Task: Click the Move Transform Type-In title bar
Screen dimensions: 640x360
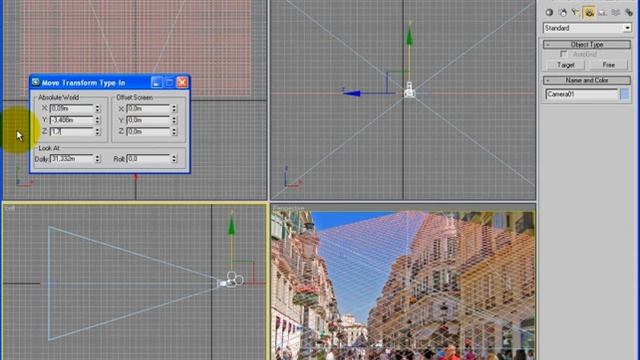Action: [110, 82]
